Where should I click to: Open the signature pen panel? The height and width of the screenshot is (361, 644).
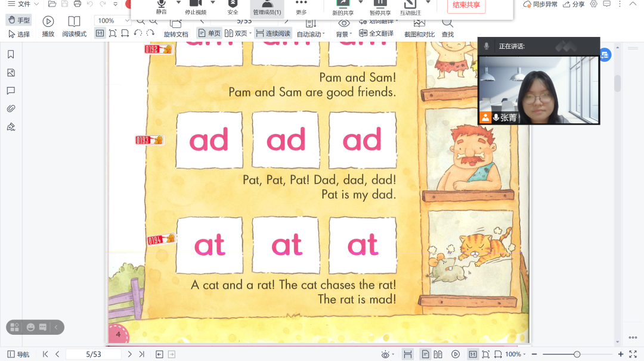click(11, 127)
